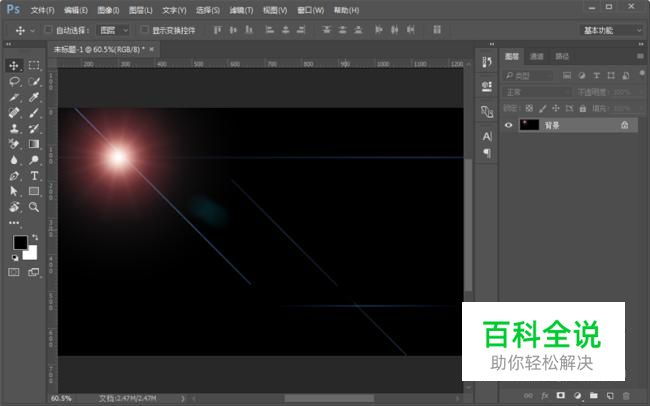This screenshot has width=650, height=406.
Task: Click the foreground color swatch
Action: pyautogui.click(x=20, y=242)
